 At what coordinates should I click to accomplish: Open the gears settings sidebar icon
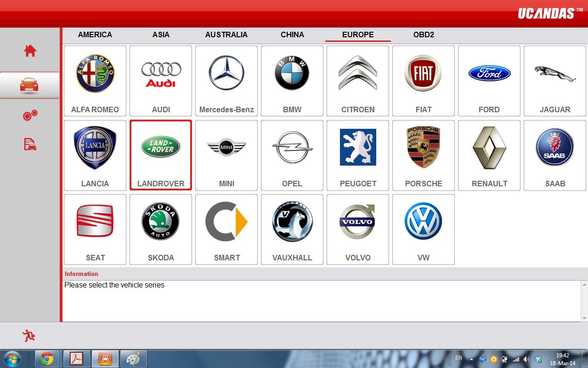pos(30,115)
